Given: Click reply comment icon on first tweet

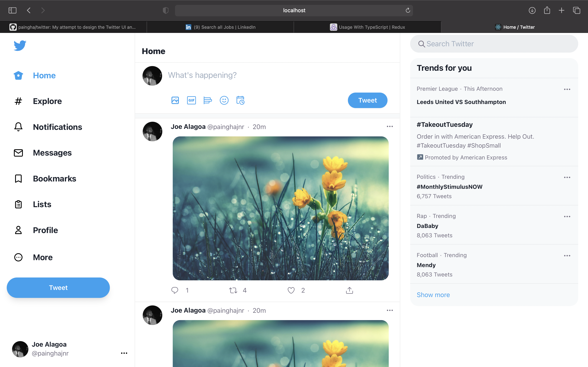Looking at the screenshot, I should pos(175,290).
